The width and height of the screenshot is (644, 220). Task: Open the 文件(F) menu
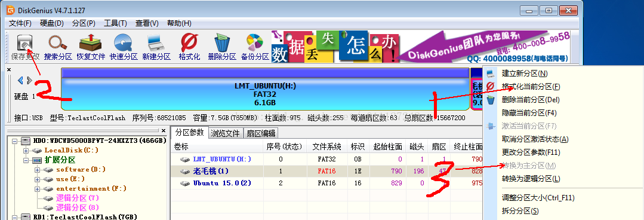tap(20, 23)
